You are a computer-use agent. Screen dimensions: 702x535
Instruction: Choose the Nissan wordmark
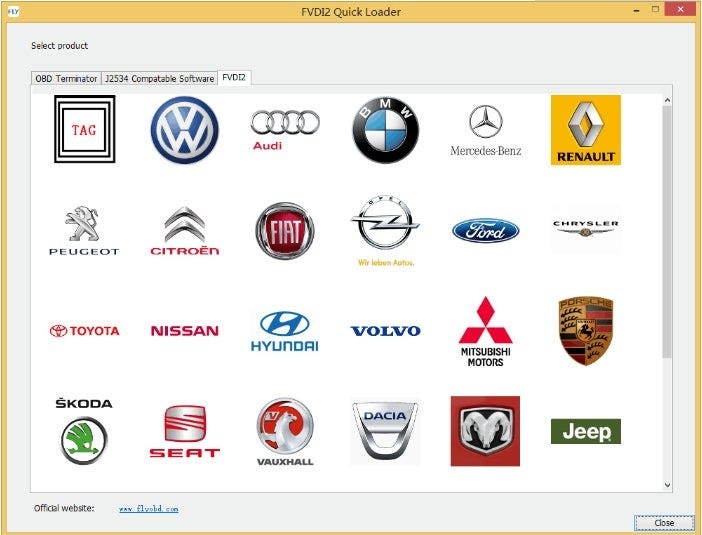coord(184,331)
